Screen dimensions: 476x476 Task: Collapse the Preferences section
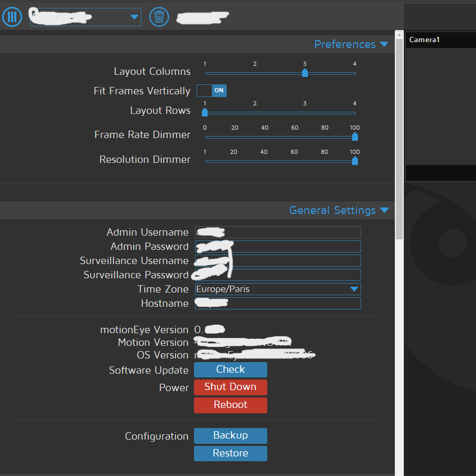351,44
